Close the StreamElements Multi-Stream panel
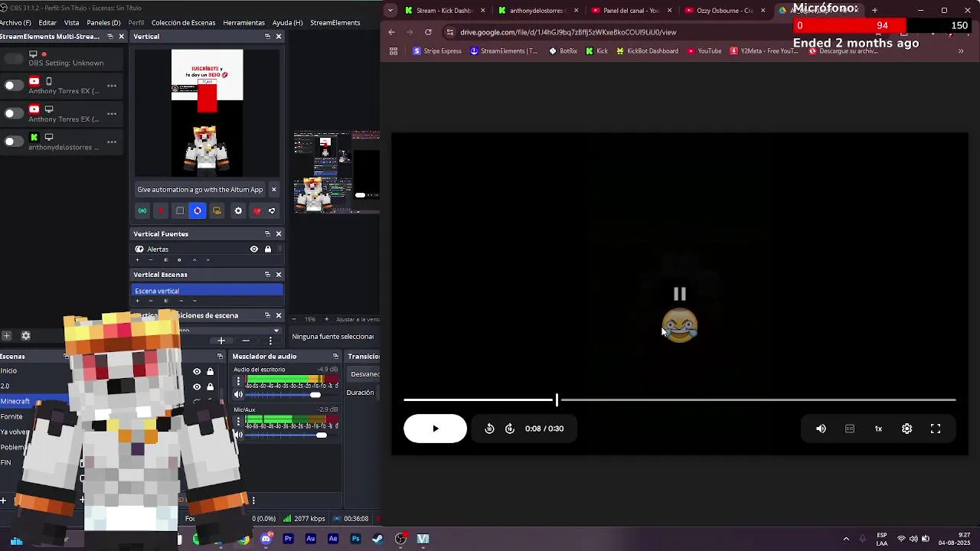 (121, 36)
